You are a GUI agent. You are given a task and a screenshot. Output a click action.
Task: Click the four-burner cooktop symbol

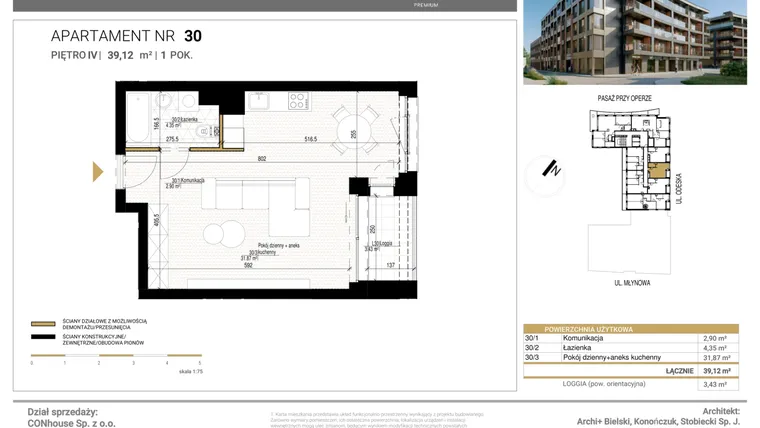click(x=297, y=101)
